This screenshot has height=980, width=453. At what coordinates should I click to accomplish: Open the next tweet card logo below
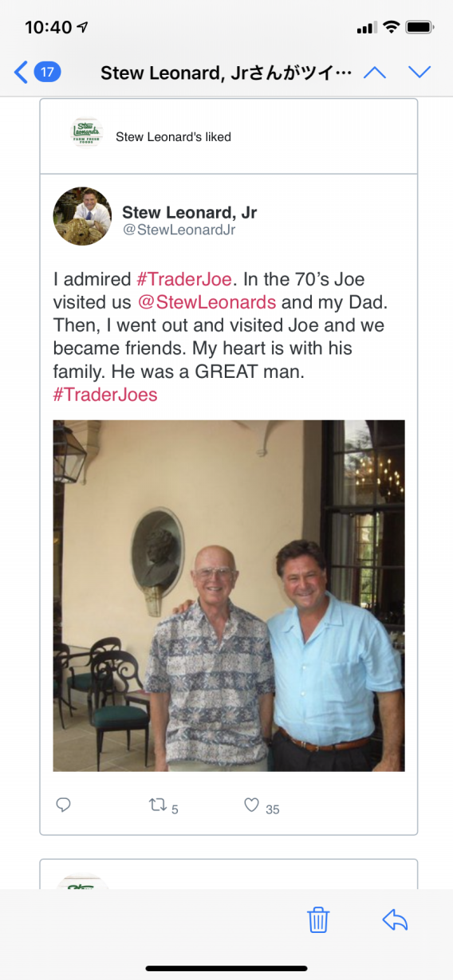(82, 882)
